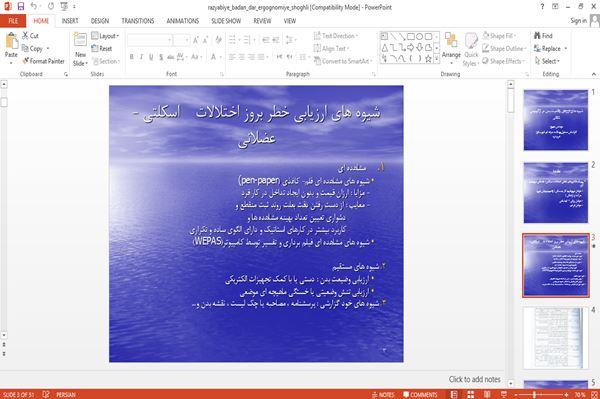
Task: Switch to the DESIGN tab
Action: point(100,21)
